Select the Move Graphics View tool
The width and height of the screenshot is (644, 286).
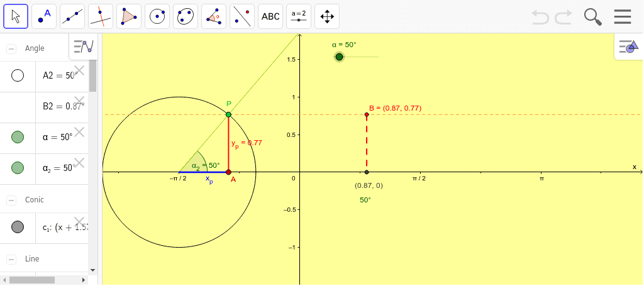pyautogui.click(x=327, y=16)
